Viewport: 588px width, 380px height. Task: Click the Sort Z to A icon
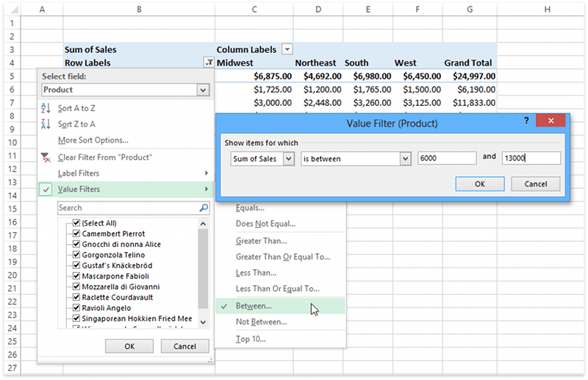46,123
